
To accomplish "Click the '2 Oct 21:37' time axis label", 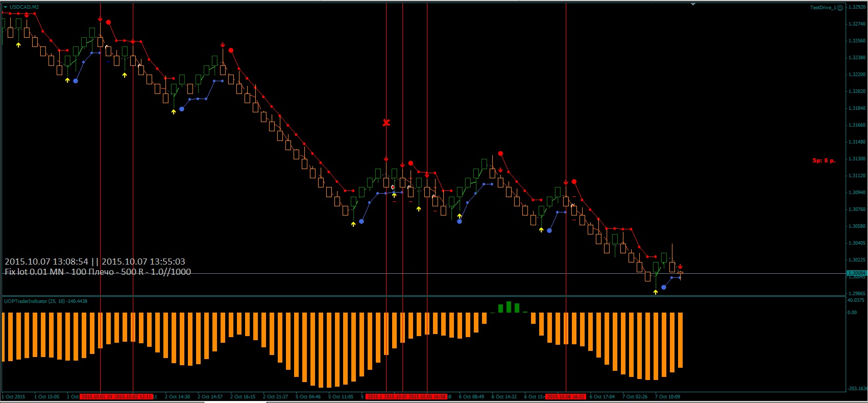I will pos(276,396).
